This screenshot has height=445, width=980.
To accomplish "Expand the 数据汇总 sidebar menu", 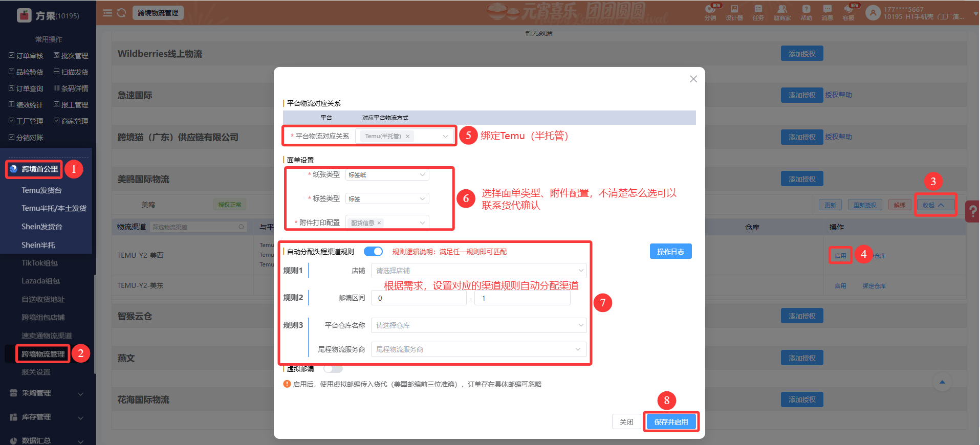I will pyautogui.click(x=48, y=440).
